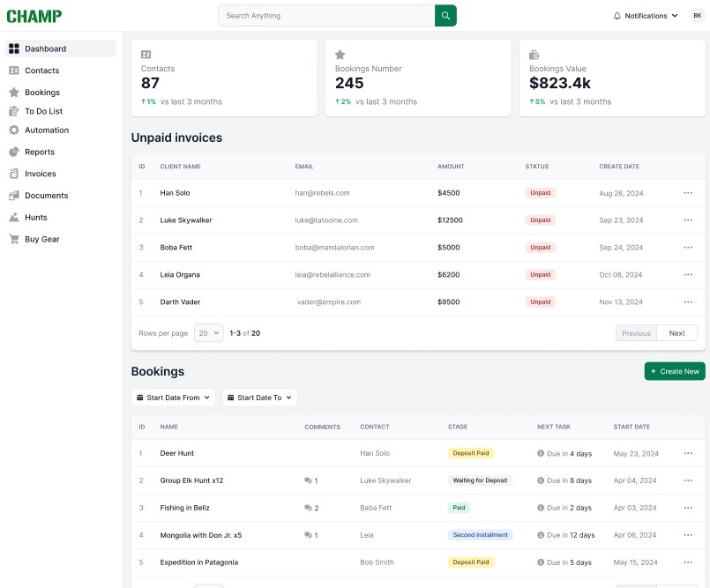The width and height of the screenshot is (710, 588).
Task: Open Hunts from the sidebar
Action: coord(36,217)
